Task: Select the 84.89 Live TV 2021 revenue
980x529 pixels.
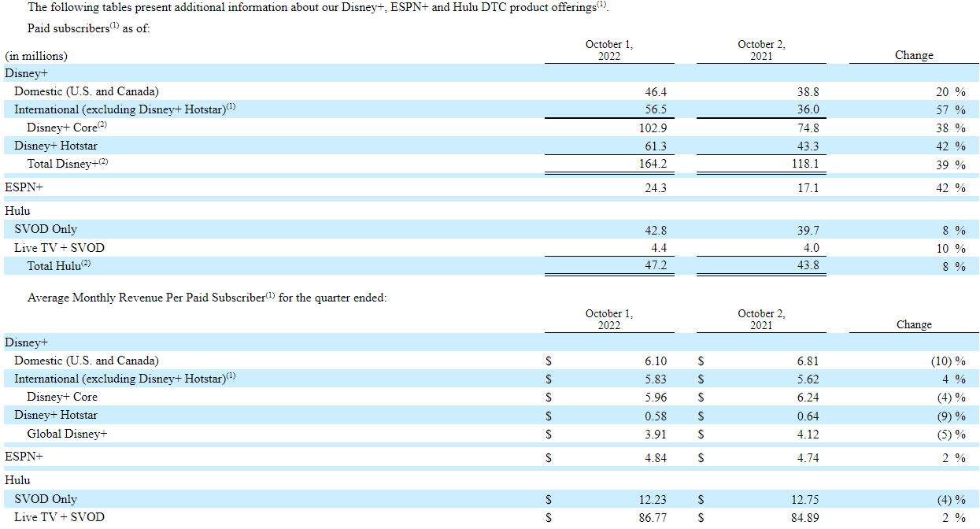Action: click(805, 517)
